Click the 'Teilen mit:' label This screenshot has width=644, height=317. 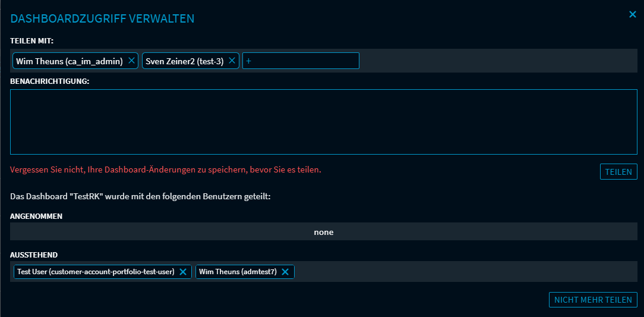pos(32,41)
